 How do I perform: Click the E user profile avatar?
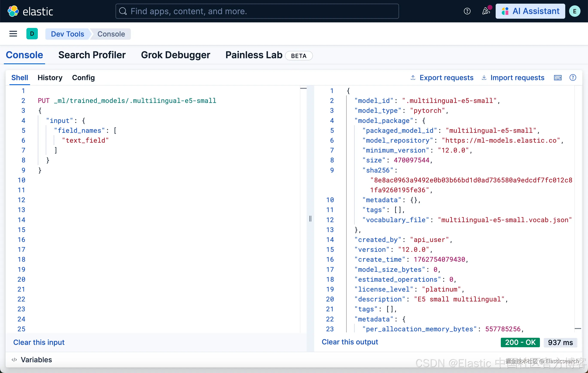[574, 11]
